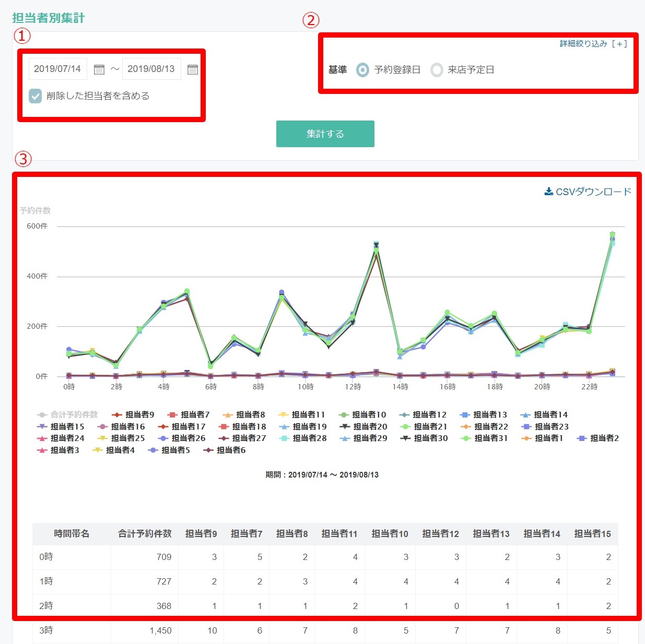Viewport: 645px width, 644px height.
Task: Click the 23時 peak data point
Action: pos(612,235)
